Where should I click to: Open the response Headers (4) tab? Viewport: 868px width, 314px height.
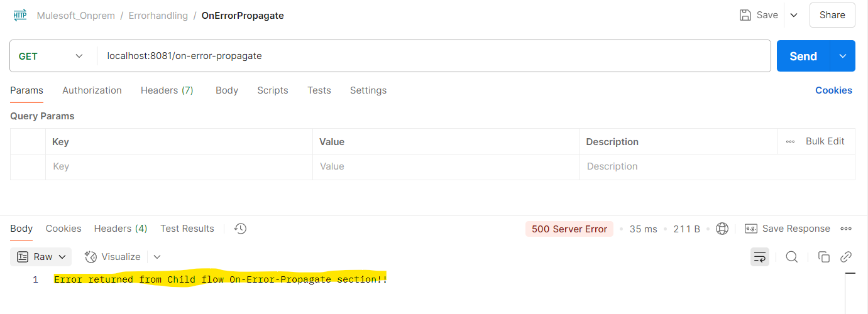pyautogui.click(x=121, y=229)
